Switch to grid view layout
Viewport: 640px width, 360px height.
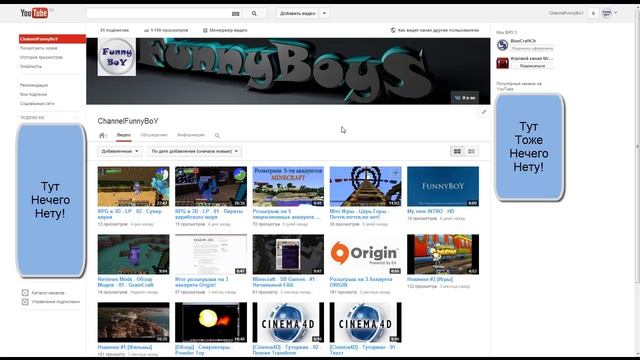[x=457, y=151]
